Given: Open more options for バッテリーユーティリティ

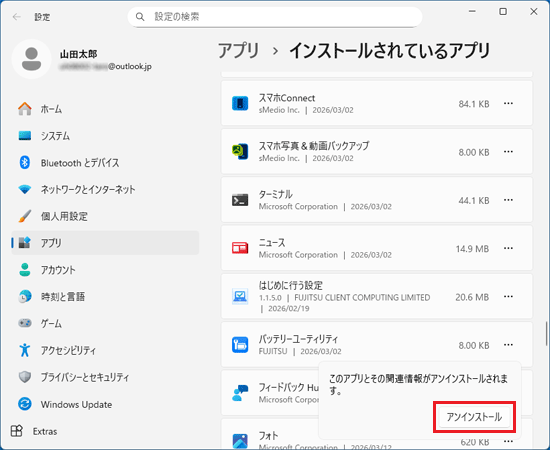Looking at the screenshot, I should 508,345.
